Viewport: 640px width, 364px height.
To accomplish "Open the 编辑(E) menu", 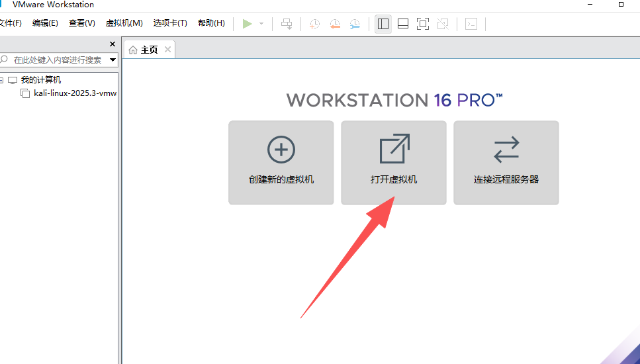I will pos(45,23).
